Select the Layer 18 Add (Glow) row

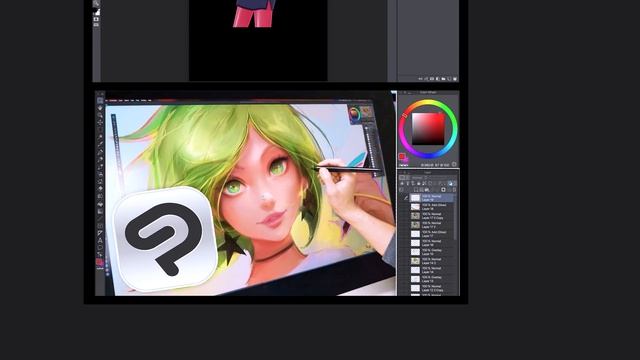(431, 207)
